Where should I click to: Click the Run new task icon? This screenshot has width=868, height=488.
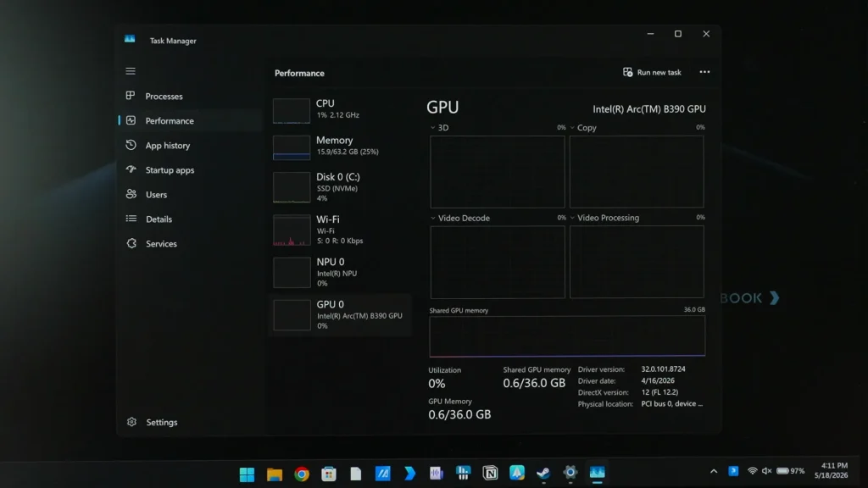[x=628, y=73]
